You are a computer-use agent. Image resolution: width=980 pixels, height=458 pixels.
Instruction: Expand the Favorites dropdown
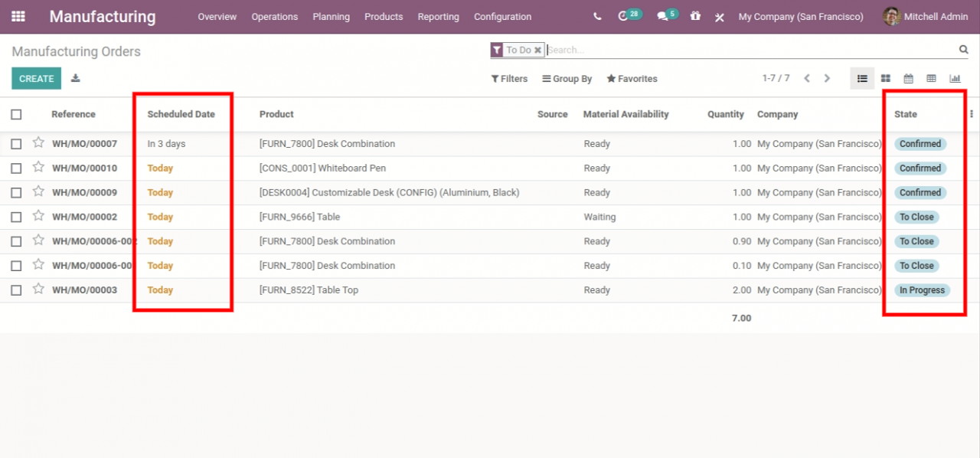click(632, 78)
